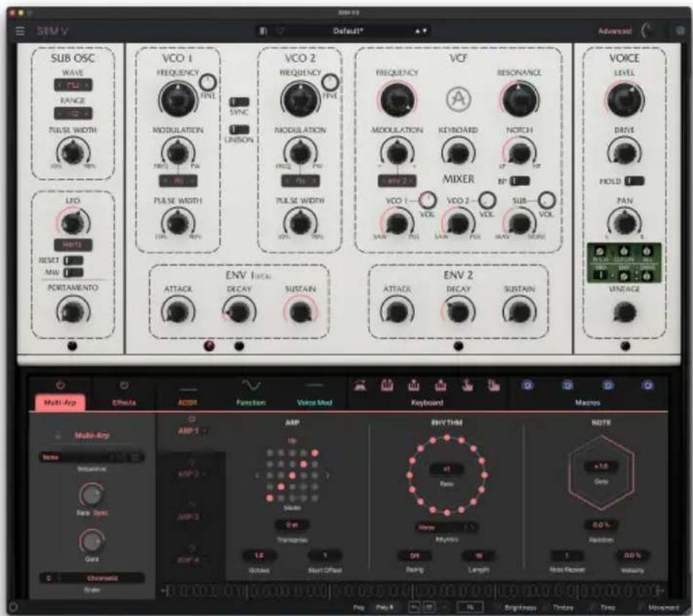This screenshot has width=693, height=616.
Task: Click the green VINTAGE panel thumbnail
Action: 624,263
